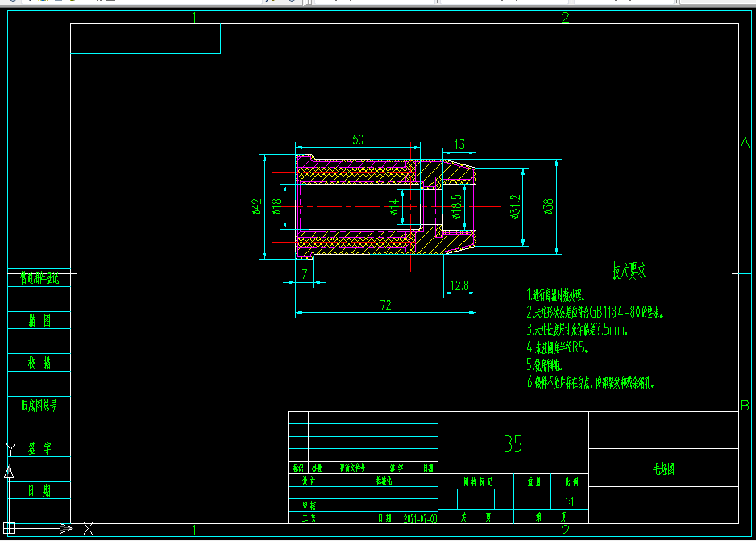Screen dimensions: 756x541
Task: Select the 13 length dimension text
Action: point(459,144)
